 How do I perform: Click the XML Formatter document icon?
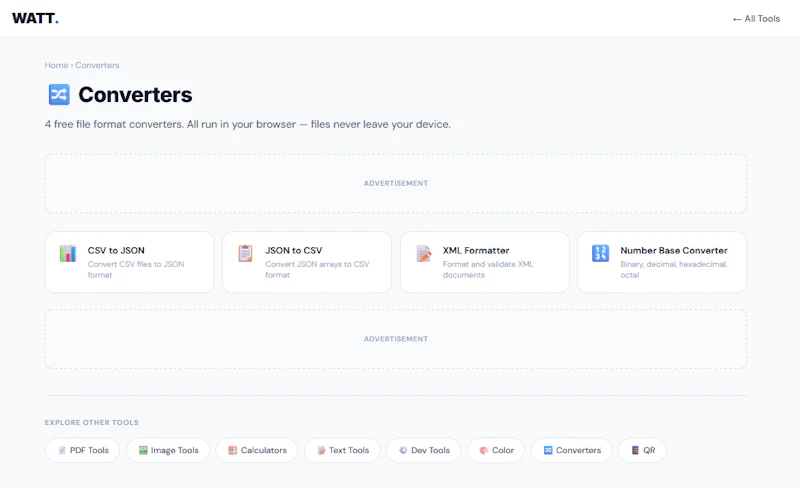(423, 253)
